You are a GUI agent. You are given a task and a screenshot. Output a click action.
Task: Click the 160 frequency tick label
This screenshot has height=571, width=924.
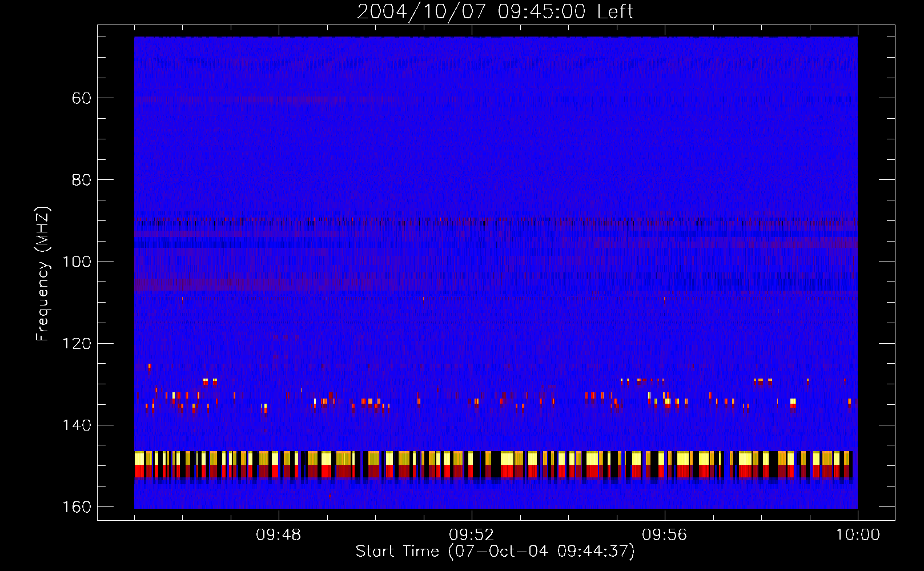pos(77,507)
